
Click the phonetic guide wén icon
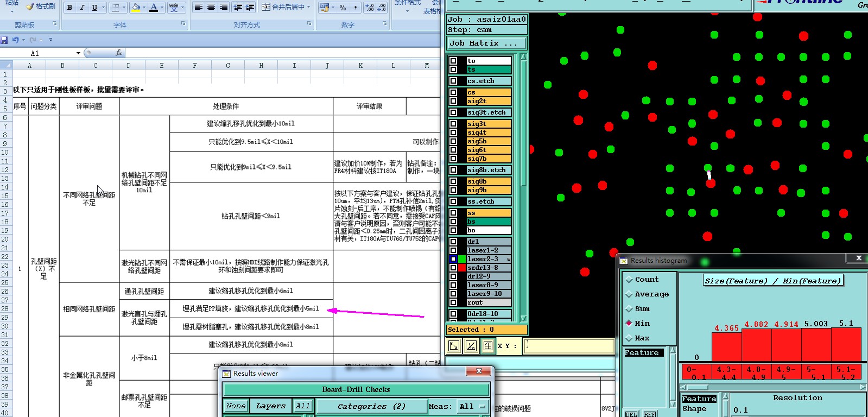(174, 8)
